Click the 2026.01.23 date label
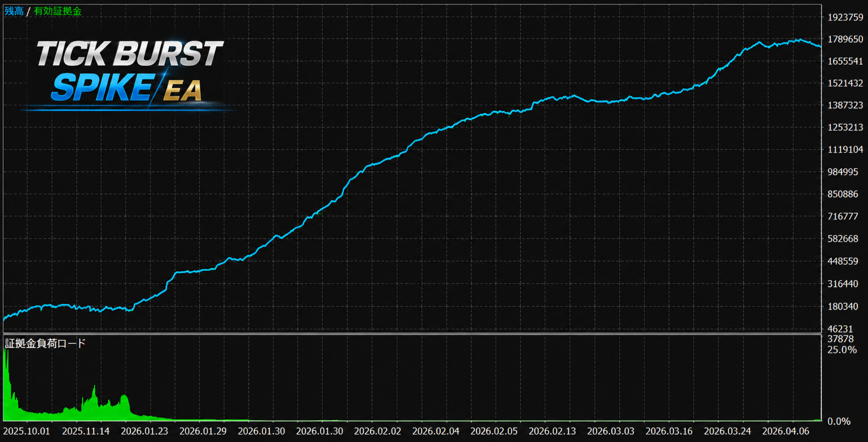Screen dimensions: 868x442 (x=144, y=431)
